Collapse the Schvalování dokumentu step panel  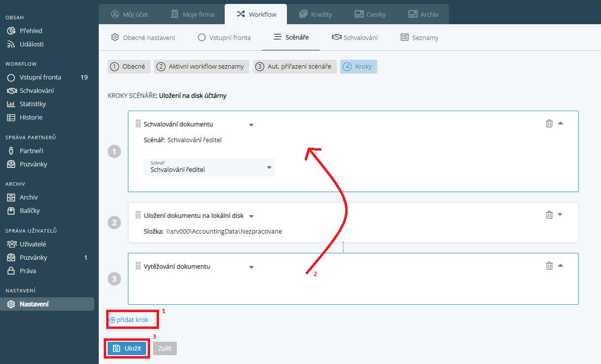[x=561, y=123]
